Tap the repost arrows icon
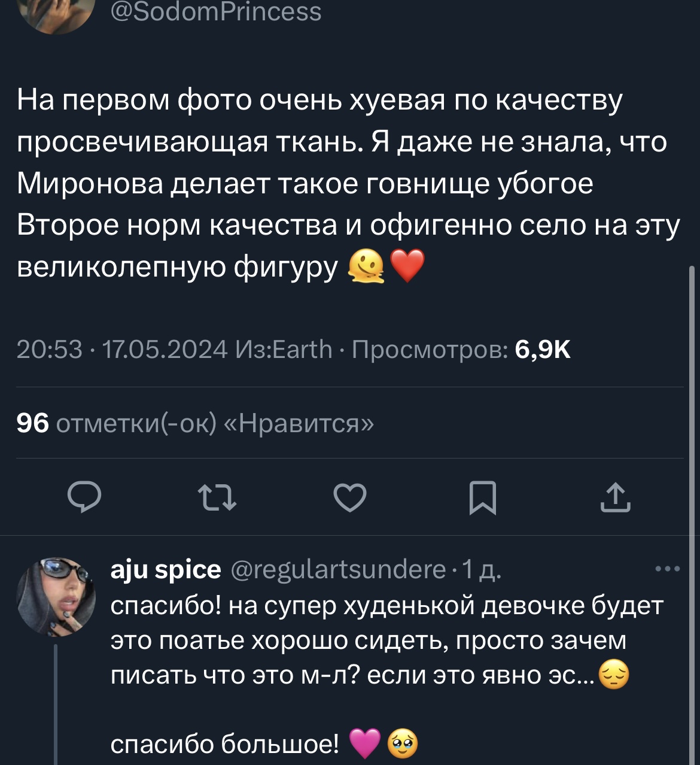This screenshot has width=700, height=765. 217,497
